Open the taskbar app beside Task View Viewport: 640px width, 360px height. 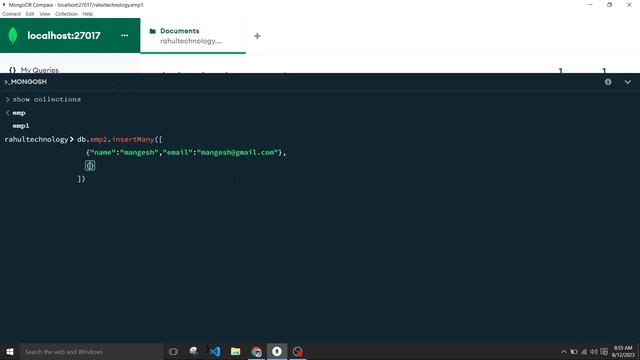click(x=194, y=351)
